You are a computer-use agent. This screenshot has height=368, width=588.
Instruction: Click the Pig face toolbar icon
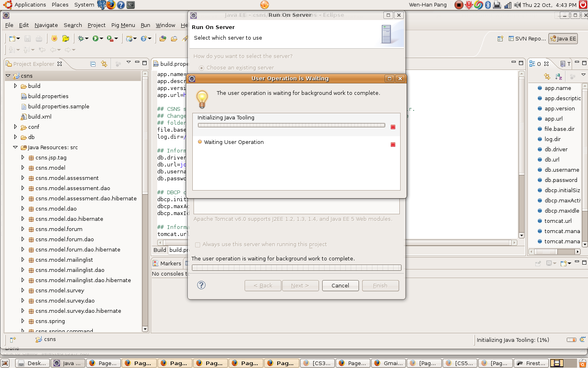click(x=54, y=38)
